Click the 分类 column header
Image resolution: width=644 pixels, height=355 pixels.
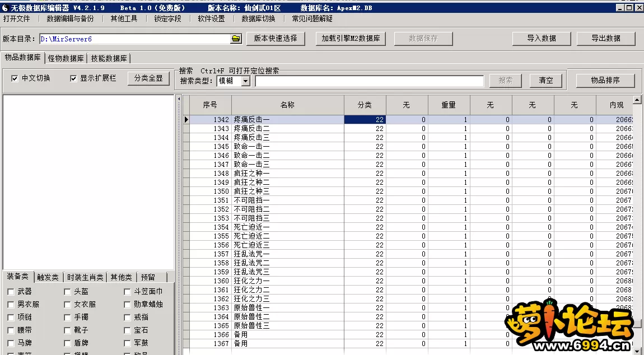point(365,105)
